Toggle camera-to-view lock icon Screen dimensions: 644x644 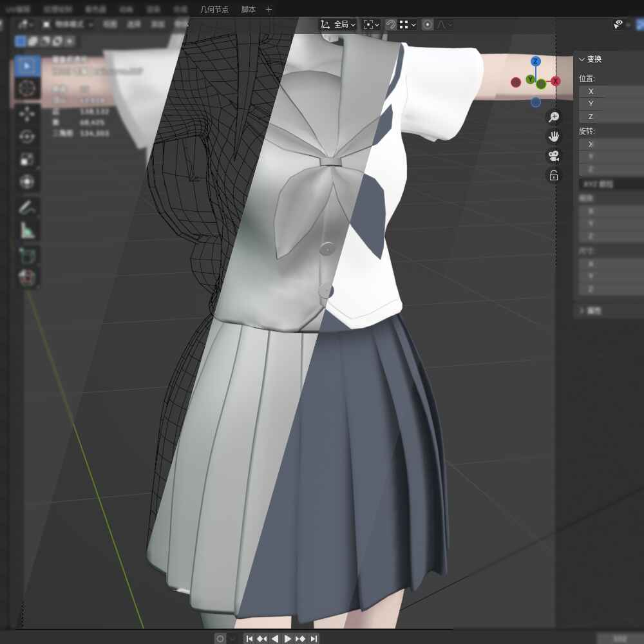point(553,175)
